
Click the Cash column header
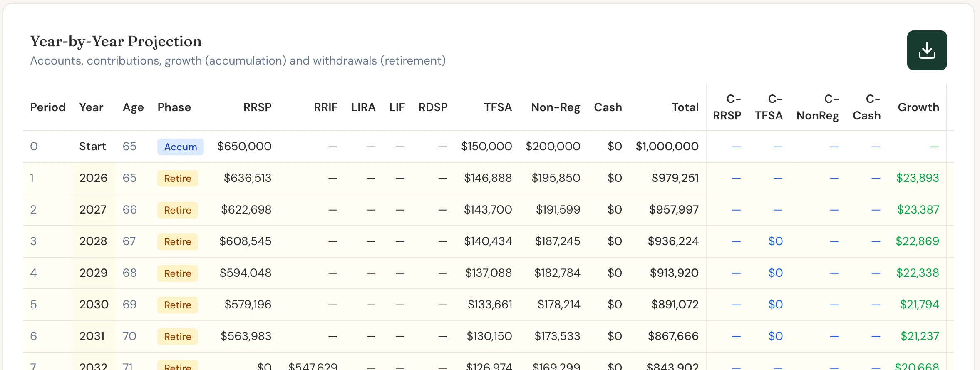click(608, 107)
